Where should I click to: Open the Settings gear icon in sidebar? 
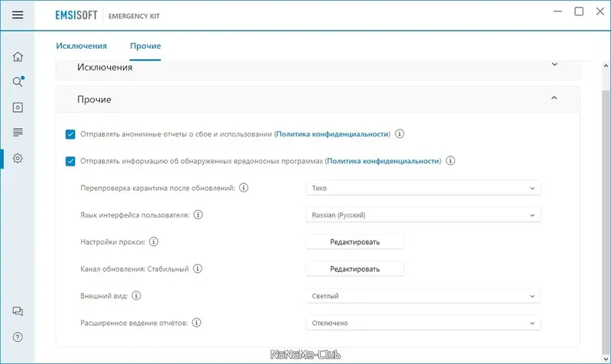click(x=18, y=158)
